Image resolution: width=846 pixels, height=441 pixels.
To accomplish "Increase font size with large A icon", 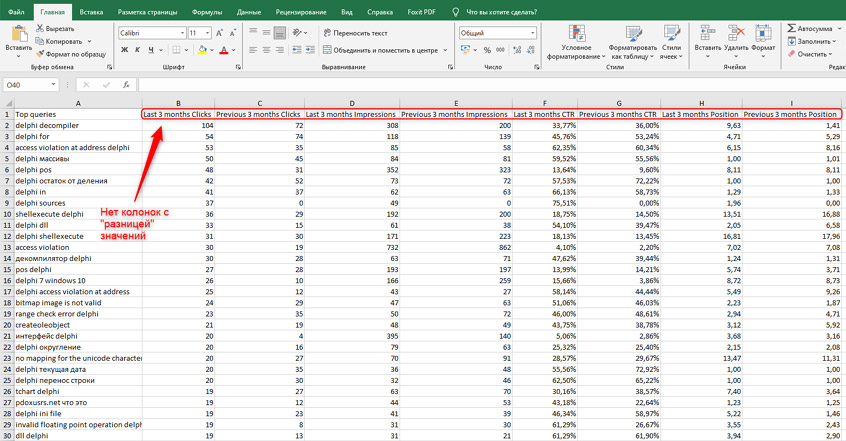I will tap(220, 33).
